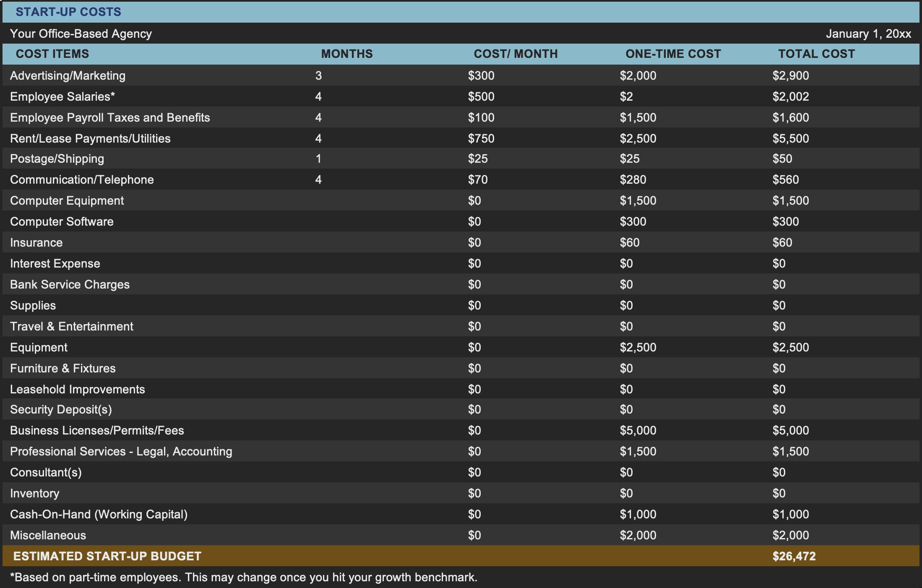
Task: Click the Advertising/Marketing months value 3
Action: click(x=318, y=75)
